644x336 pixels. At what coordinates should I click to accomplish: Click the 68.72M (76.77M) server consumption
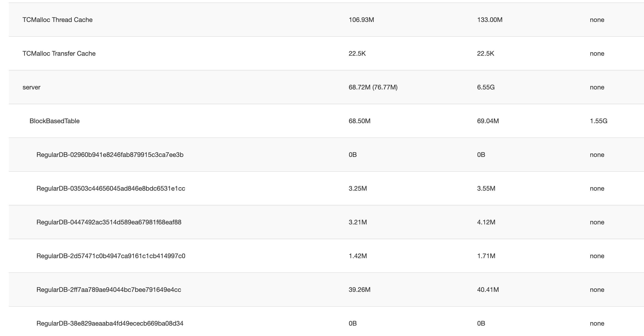click(373, 87)
